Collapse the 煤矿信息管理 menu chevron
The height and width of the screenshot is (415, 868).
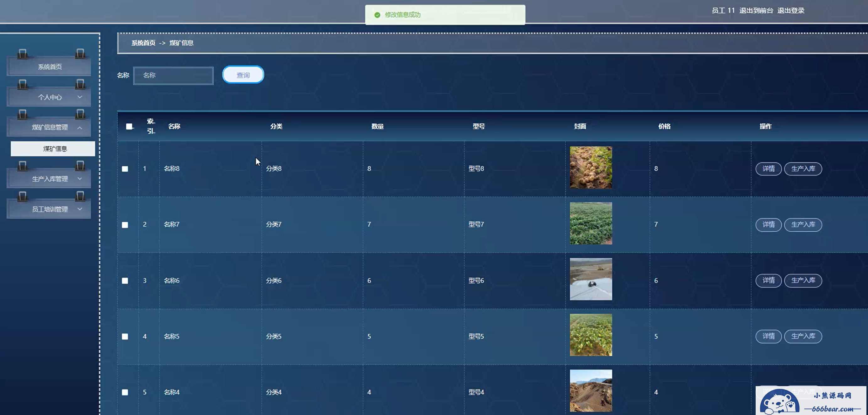80,128
